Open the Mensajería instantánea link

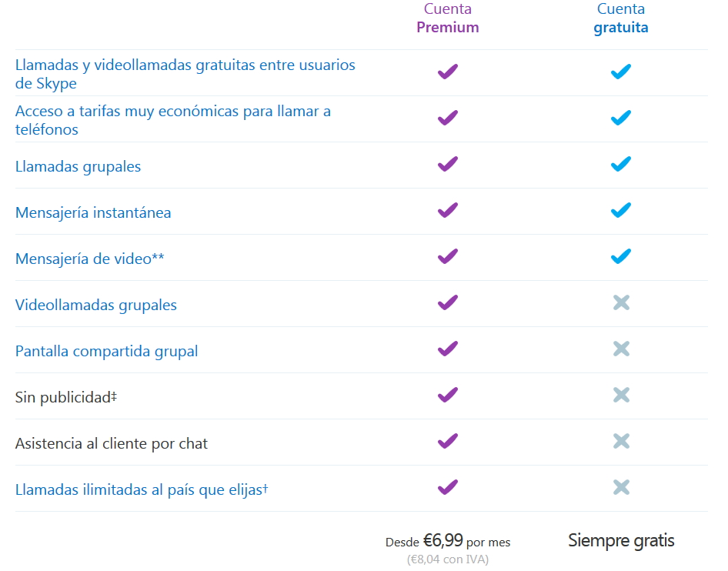93,212
